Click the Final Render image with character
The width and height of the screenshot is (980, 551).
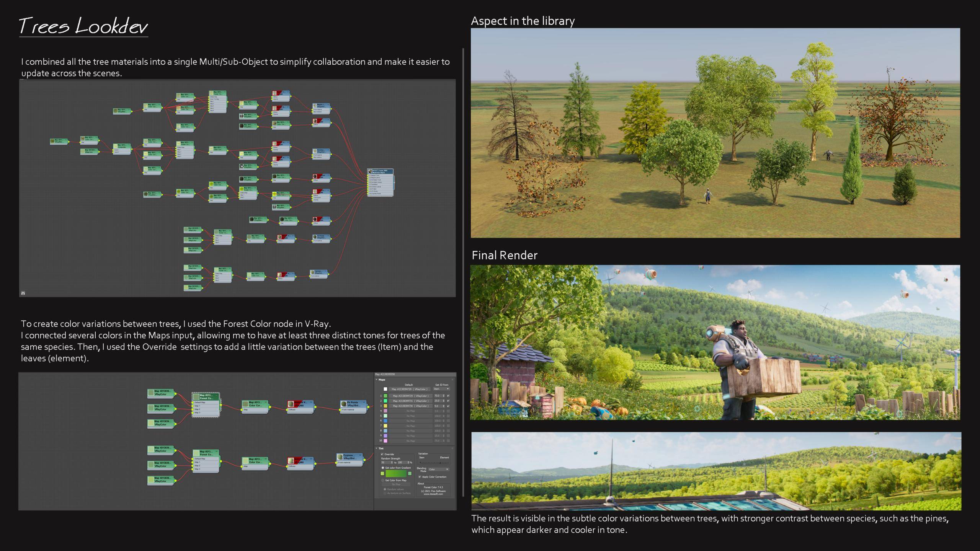[x=715, y=342]
